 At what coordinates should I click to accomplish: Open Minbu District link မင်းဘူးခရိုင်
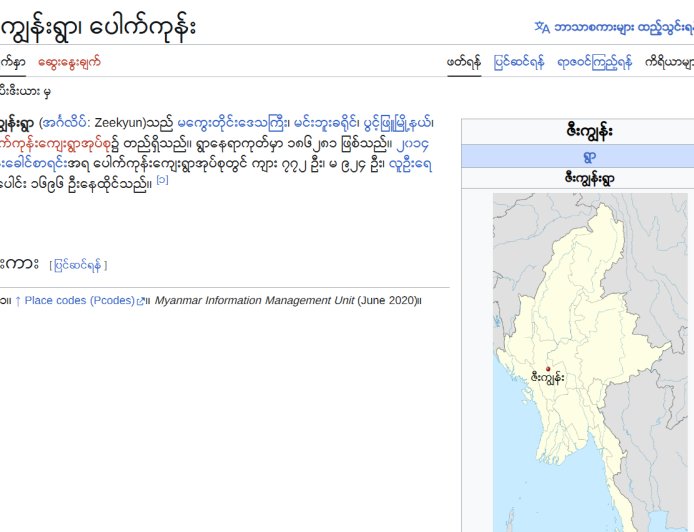(x=325, y=123)
